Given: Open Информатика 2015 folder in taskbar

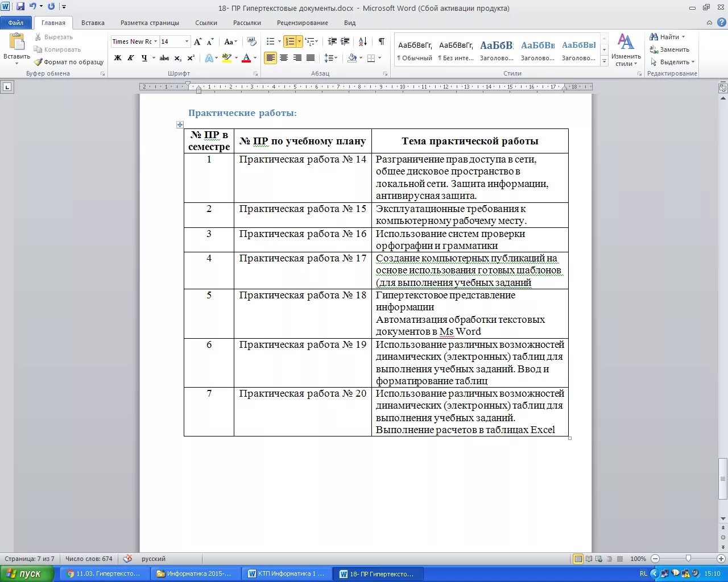Looking at the screenshot, I should [x=195, y=573].
